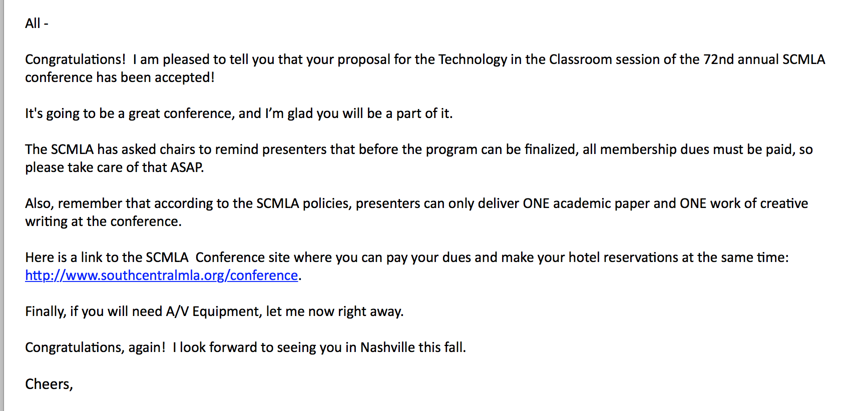The image size is (868, 411).
Task: Click the 'Cheers,' closing line
Action: [x=49, y=384]
